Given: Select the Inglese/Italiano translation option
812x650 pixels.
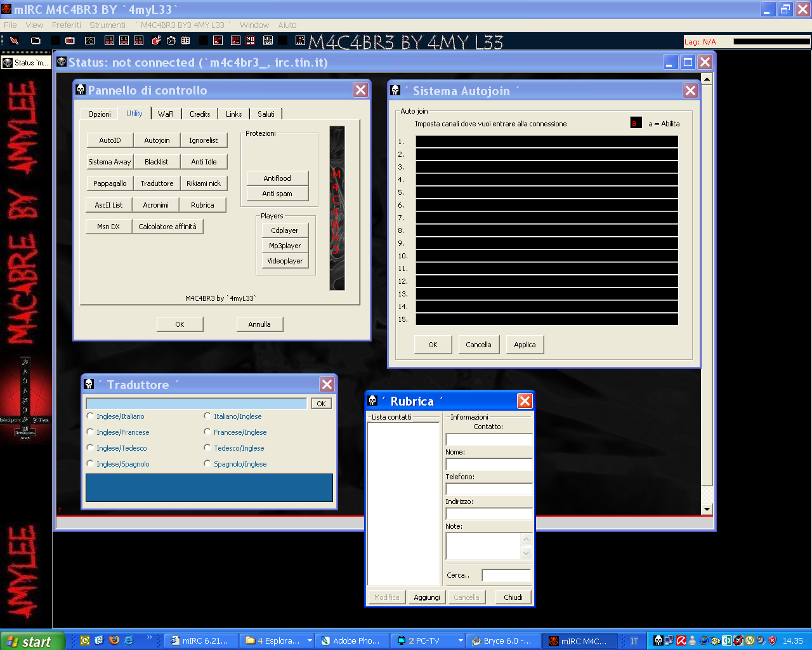Looking at the screenshot, I should pyautogui.click(x=90, y=416).
